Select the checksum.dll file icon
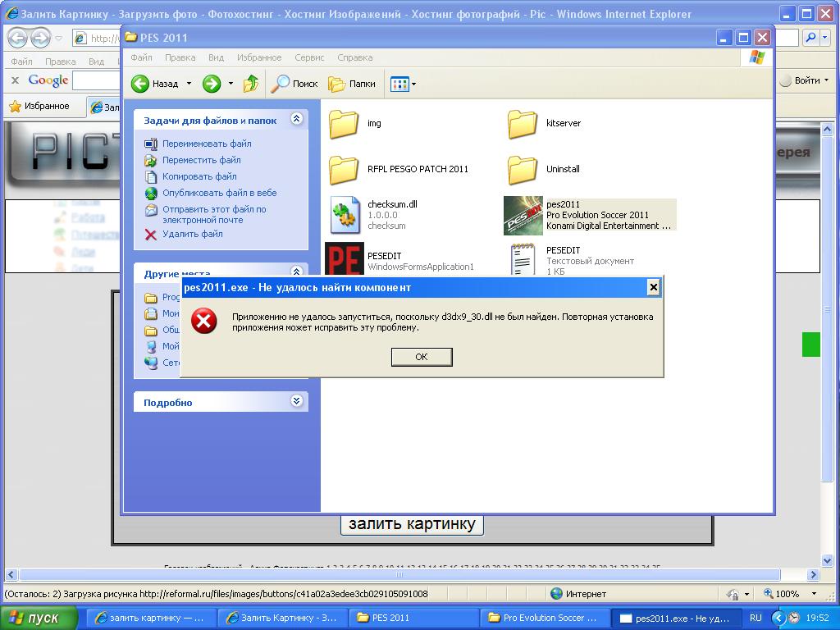Viewport: 840px width, 630px height. pos(345,215)
